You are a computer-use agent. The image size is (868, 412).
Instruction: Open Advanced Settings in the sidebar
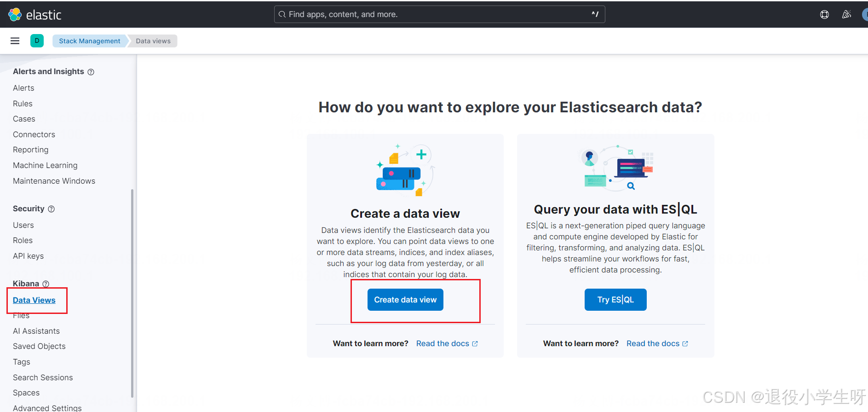click(47, 408)
